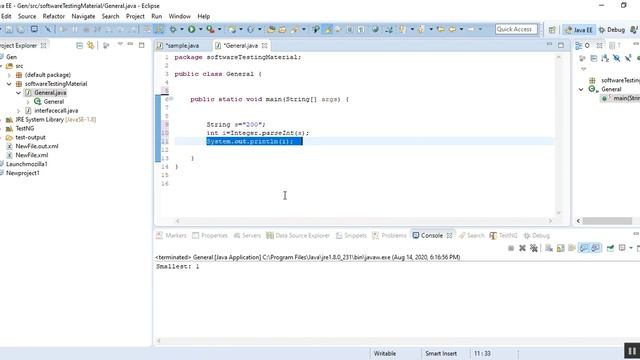Viewport: 640px width, 360px height.
Task: Open the Refactor menu
Action: (54, 16)
